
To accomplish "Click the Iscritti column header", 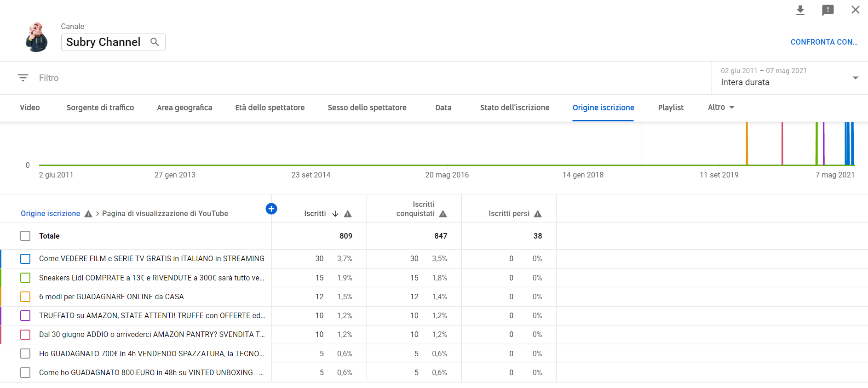I will [315, 214].
